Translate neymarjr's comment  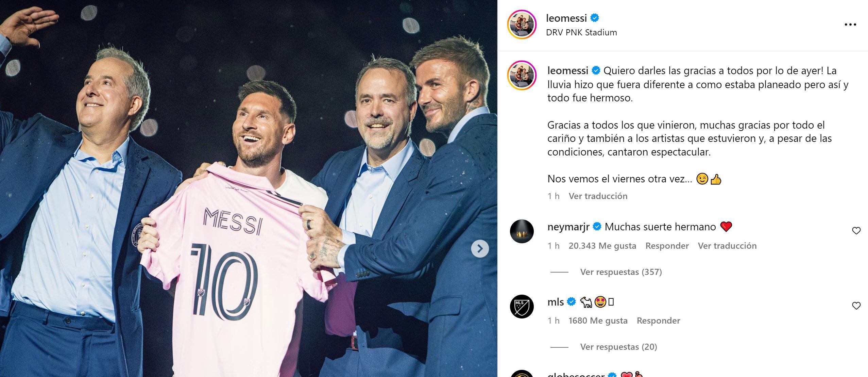click(727, 246)
